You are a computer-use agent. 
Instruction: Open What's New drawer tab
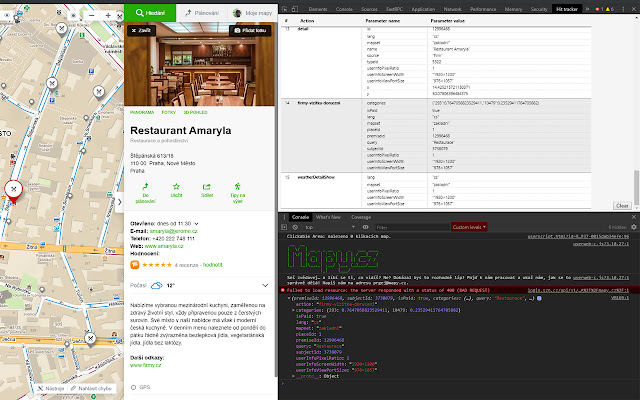coord(328,217)
